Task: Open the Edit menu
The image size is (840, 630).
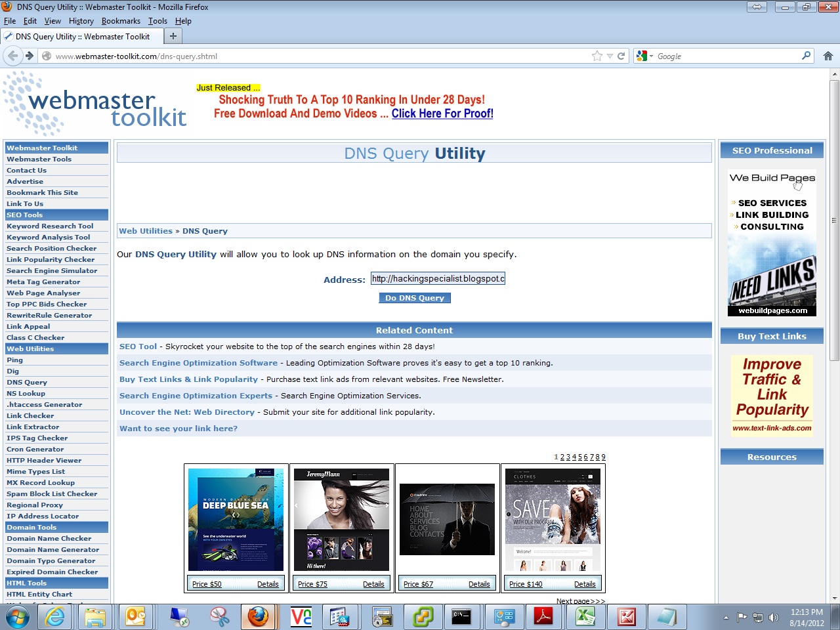Action: [x=30, y=21]
